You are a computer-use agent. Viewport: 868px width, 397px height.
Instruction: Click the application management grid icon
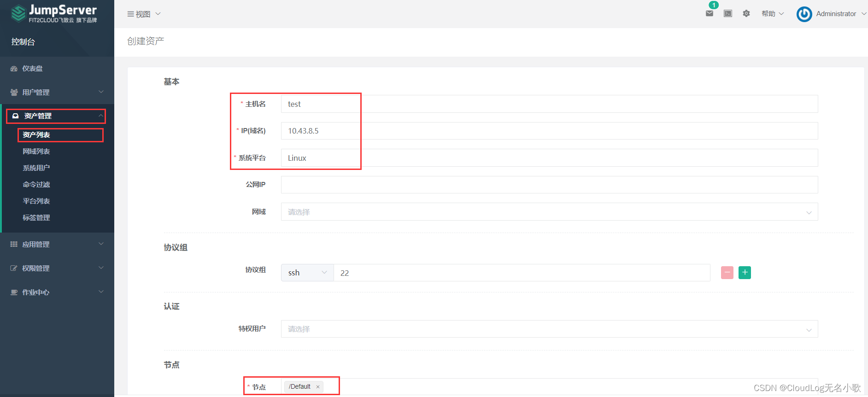click(14, 245)
